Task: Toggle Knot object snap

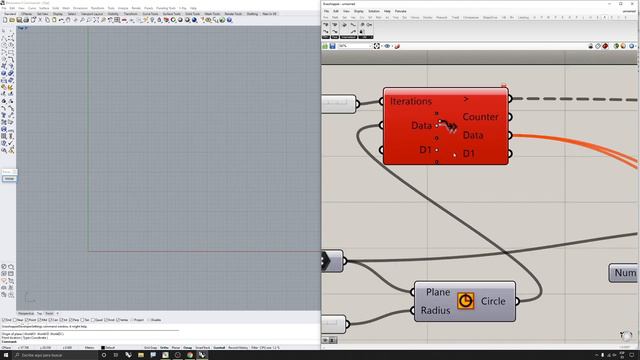Action: pos(109,320)
